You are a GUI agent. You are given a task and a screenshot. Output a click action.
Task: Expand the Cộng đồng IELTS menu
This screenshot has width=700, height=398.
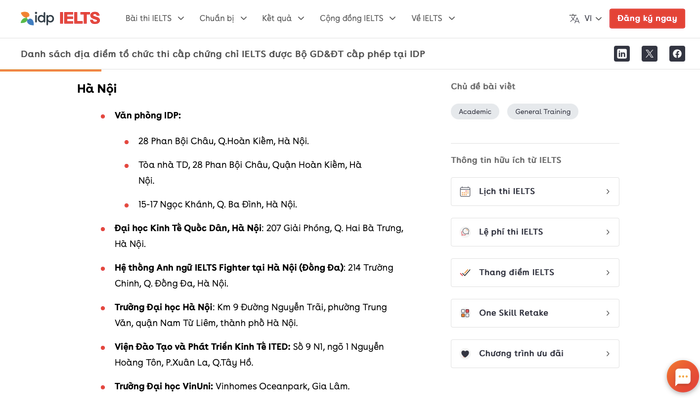(x=358, y=18)
